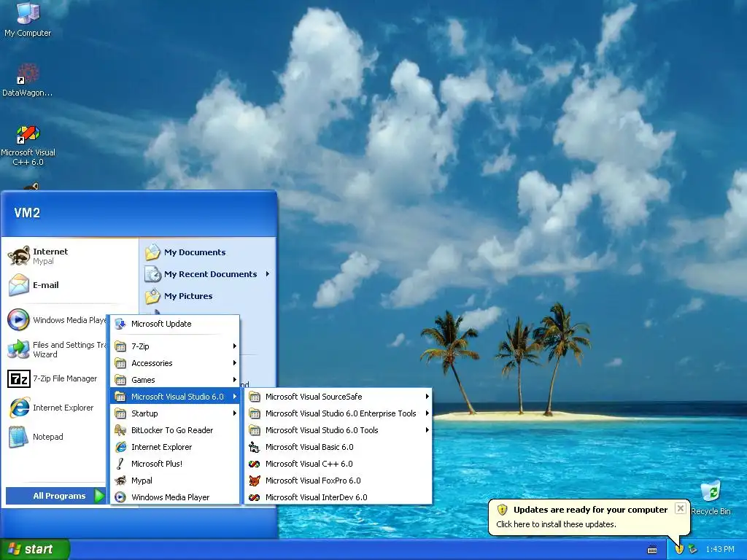Click the Start button

(x=35, y=549)
